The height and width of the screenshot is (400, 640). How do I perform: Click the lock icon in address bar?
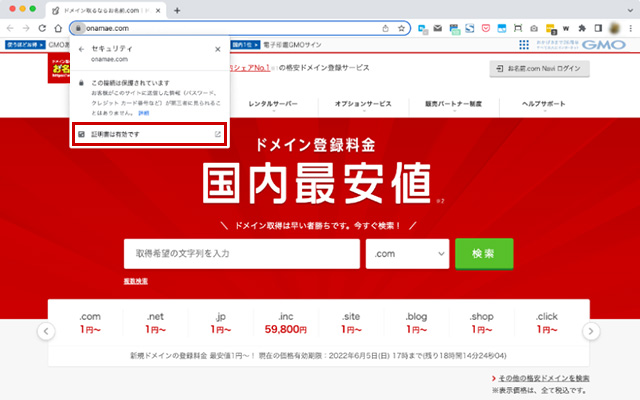pos(78,28)
